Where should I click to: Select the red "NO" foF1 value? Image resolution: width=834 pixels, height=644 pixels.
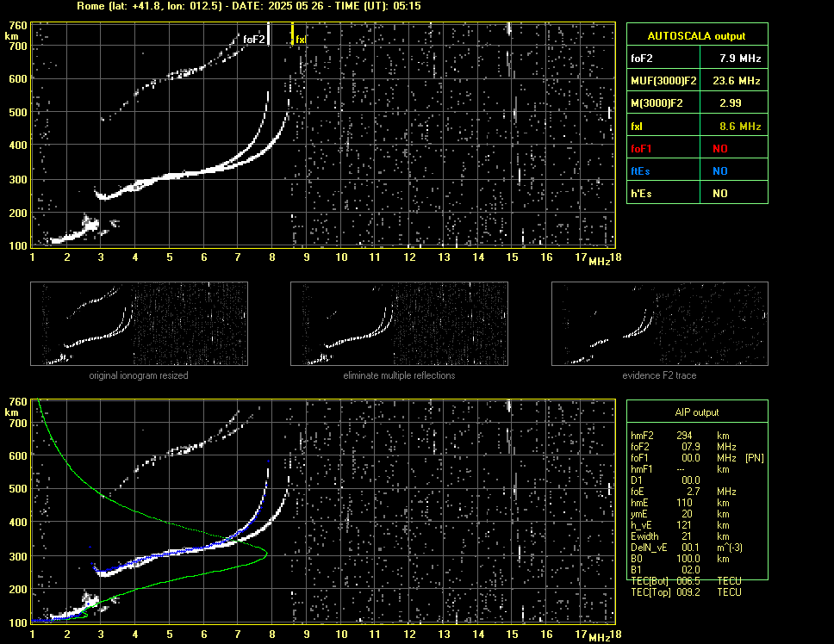(720, 149)
